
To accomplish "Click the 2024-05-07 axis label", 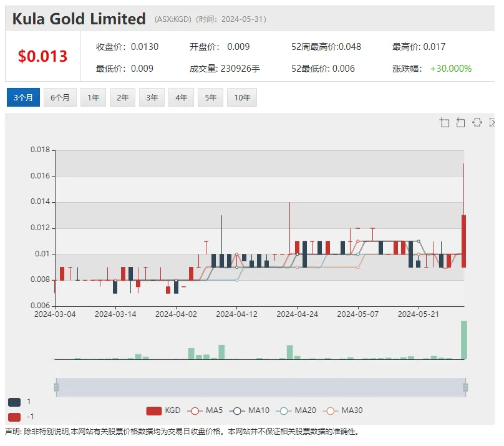I will 358,314.
